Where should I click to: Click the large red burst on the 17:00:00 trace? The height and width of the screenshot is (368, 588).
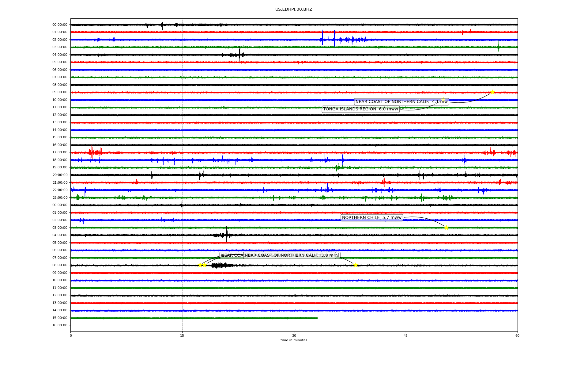[95, 152]
